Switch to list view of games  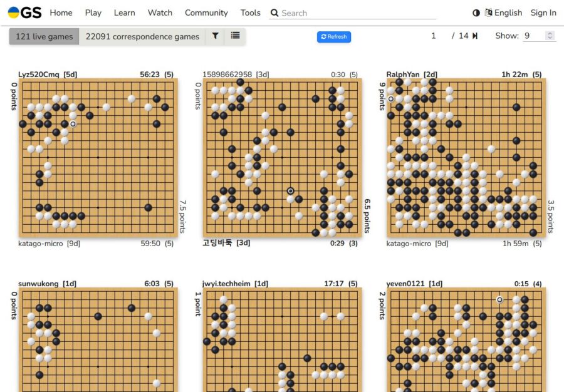[235, 36]
